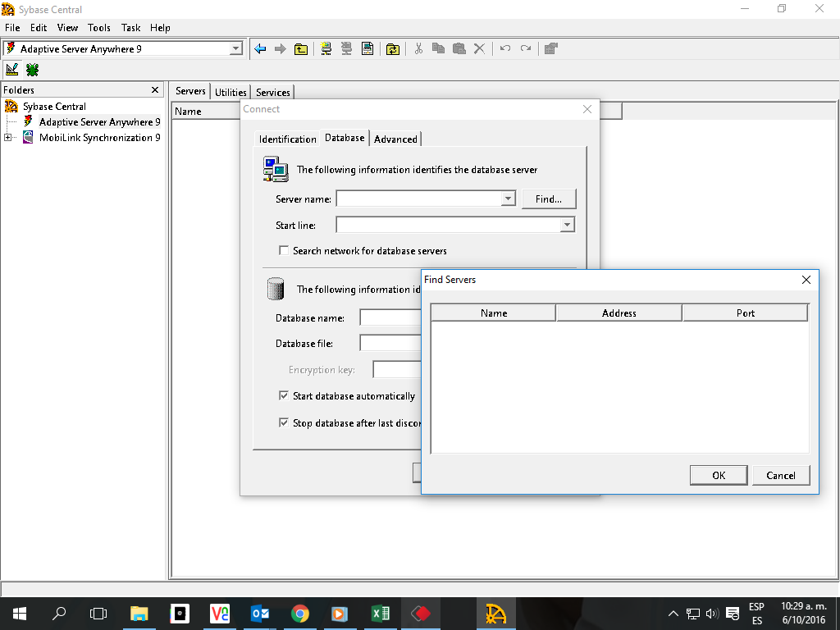Open the View menu
The height and width of the screenshot is (630, 840).
(67, 28)
